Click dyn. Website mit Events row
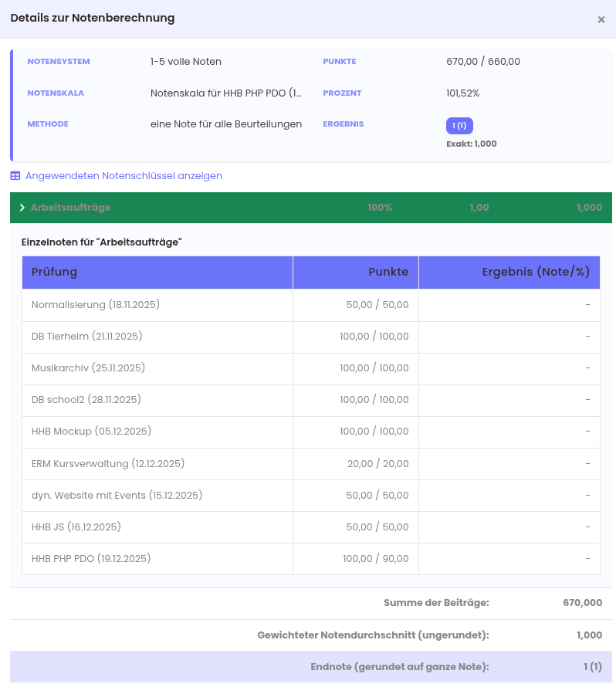 coord(106,496)
